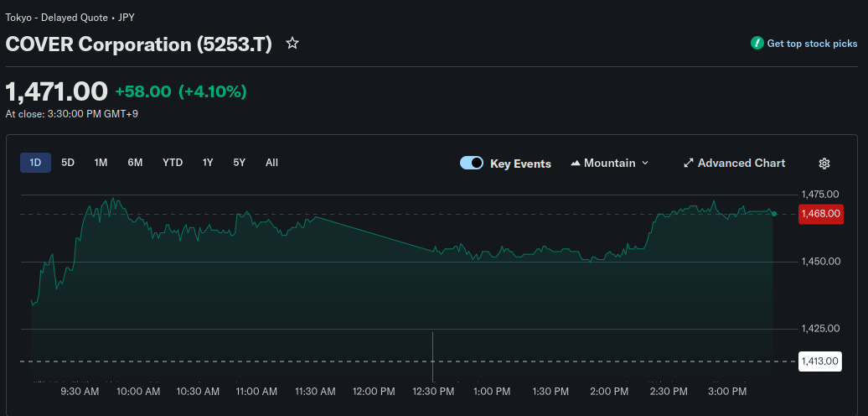
Task: Click the 1:00 PM time label
Action: [x=492, y=392]
